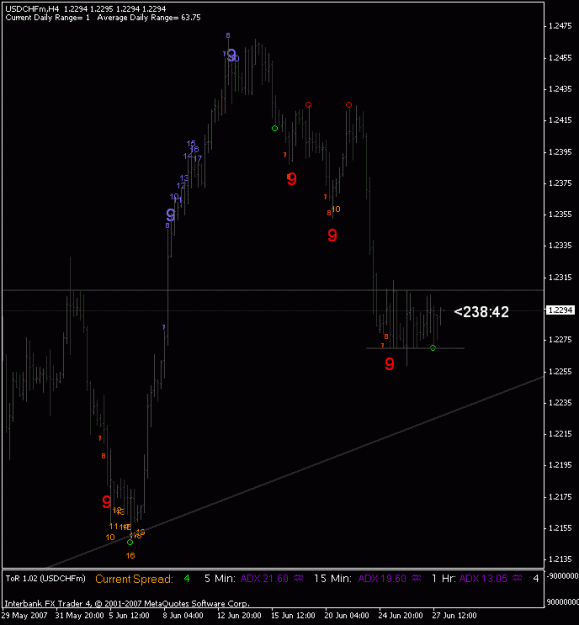
Task: Click the 27 Jun 12:00 date label
Action: point(455,615)
